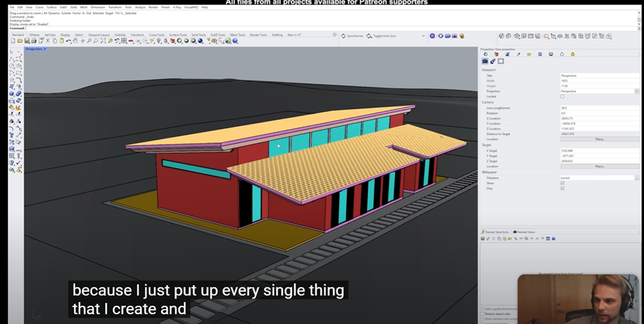Toggle the wallpaper Gray checkbox
The image size is (644, 324).
pyautogui.click(x=563, y=188)
